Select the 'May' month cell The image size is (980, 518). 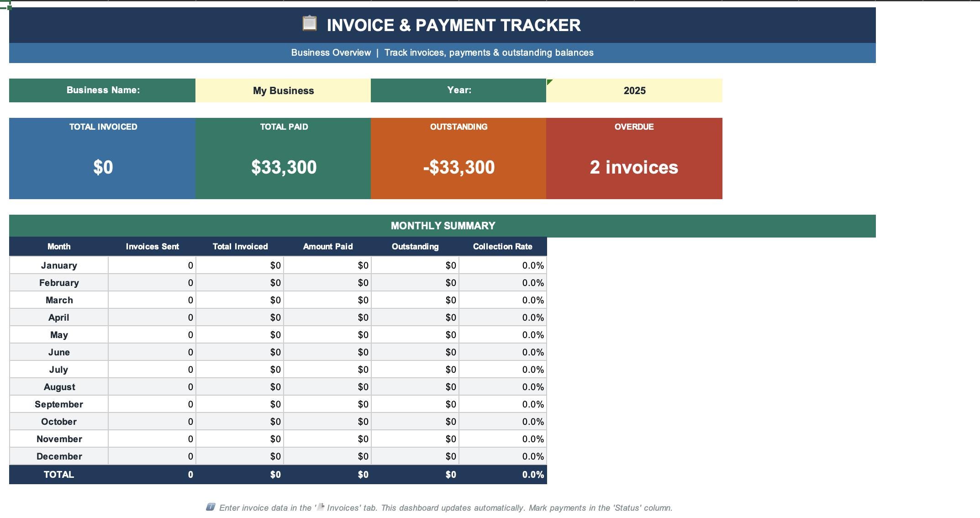(x=59, y=335)
